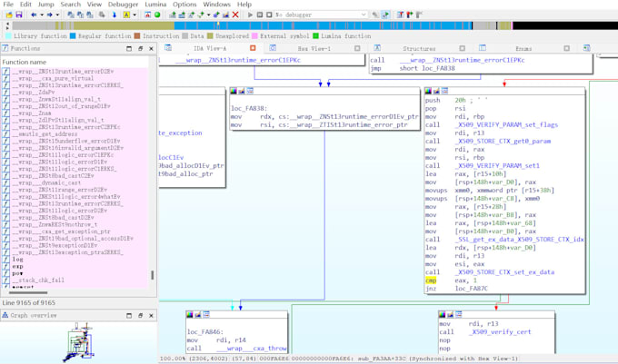Click the pause process toolbar button
The image size is (618, 364).
(x=260, y=15)
